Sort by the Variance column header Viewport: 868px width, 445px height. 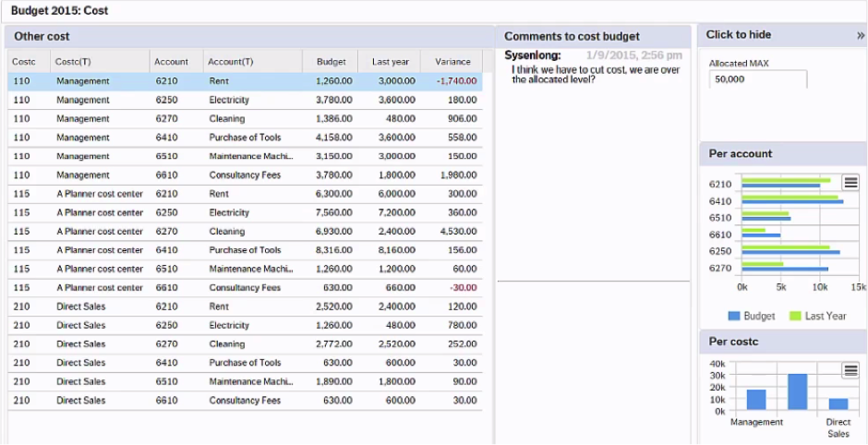coord(452,62)
